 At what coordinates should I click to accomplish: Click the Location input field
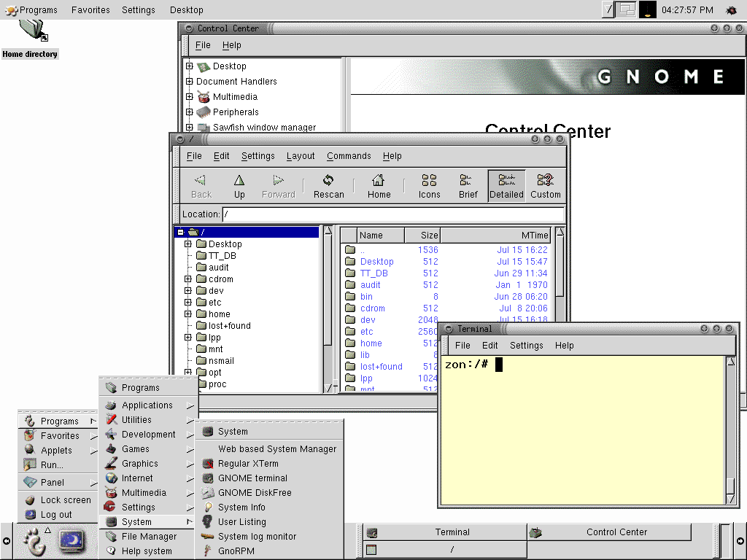click(393, 214)
